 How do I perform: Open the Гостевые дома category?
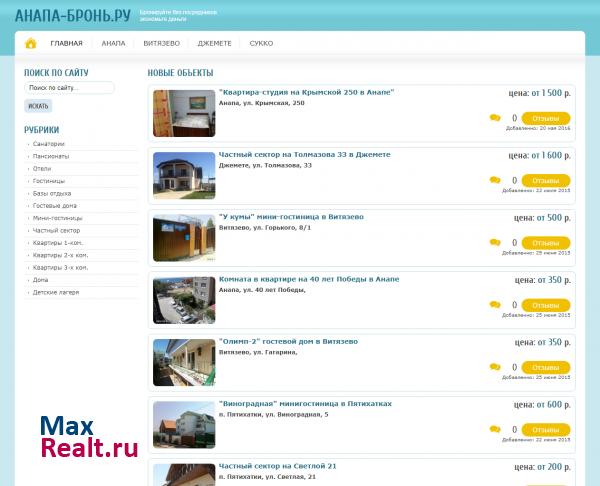[x=55, y=205]
